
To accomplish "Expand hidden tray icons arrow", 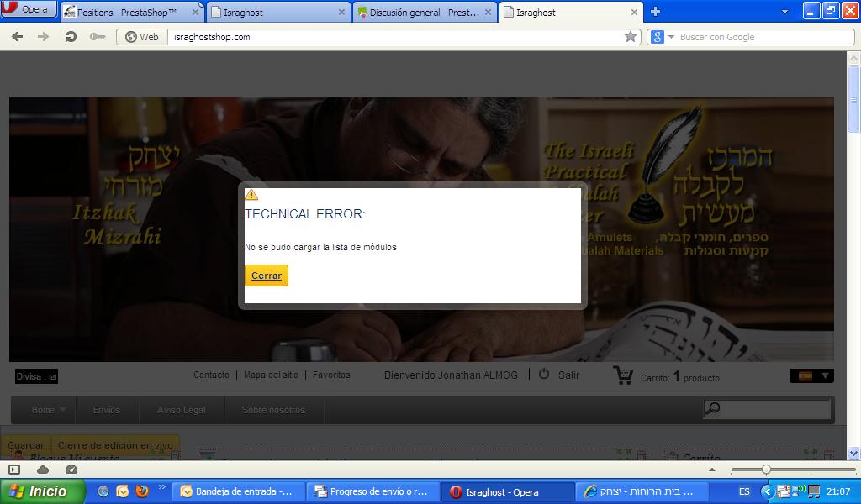I will 768,491.
